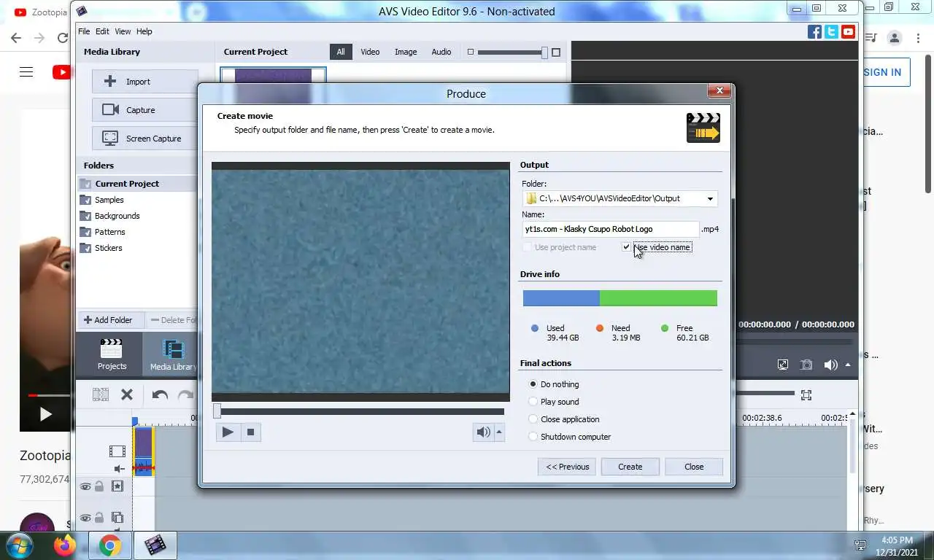Click the speaker icon in Produce dialog
The image size is (934, 560).
(483, 432)
